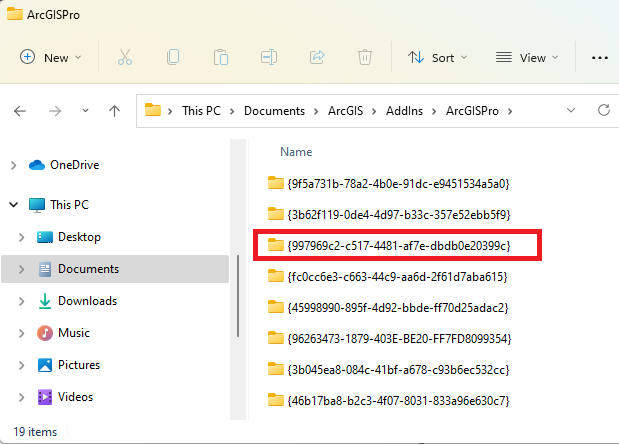Select Videos in navigation pane
The height and width of the screenshot is (445, 619).
(65, 397)
